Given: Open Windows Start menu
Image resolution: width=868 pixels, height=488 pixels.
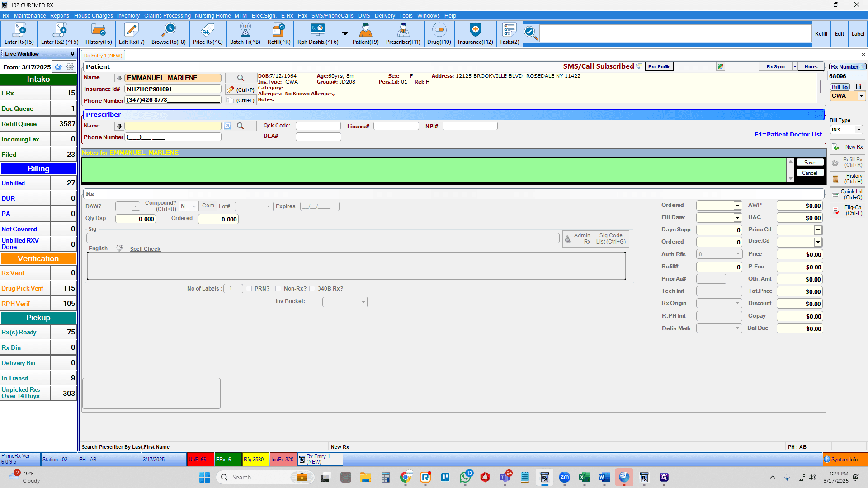Looking at the screenshot, I should pos(204,477).
